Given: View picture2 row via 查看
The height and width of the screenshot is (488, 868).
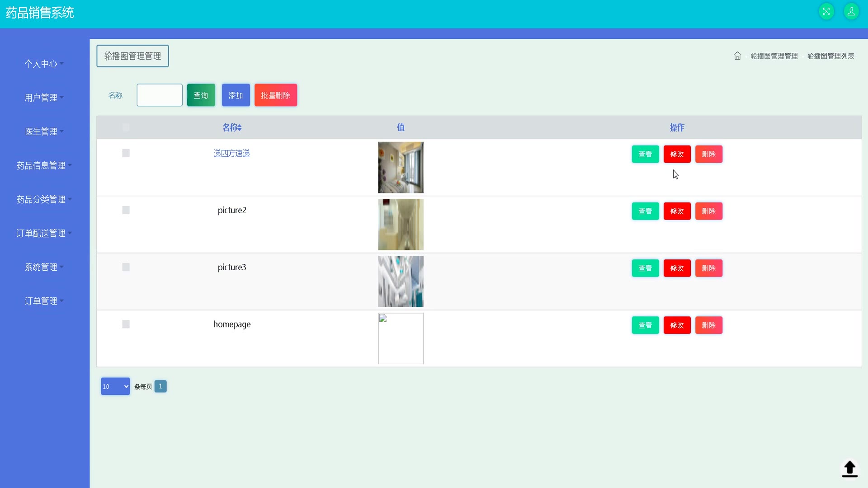Looking at the screenshot, I should (645, 211).
